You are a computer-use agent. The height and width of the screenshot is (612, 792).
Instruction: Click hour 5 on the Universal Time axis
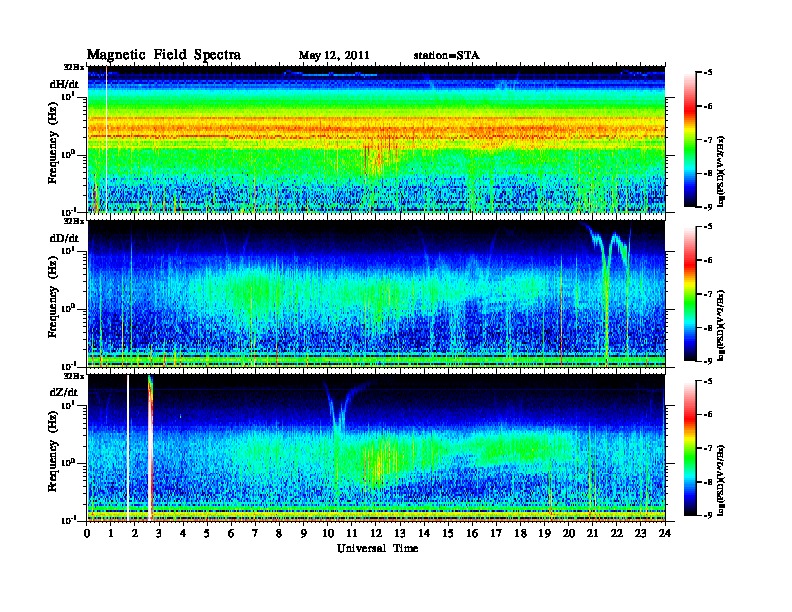207,534
